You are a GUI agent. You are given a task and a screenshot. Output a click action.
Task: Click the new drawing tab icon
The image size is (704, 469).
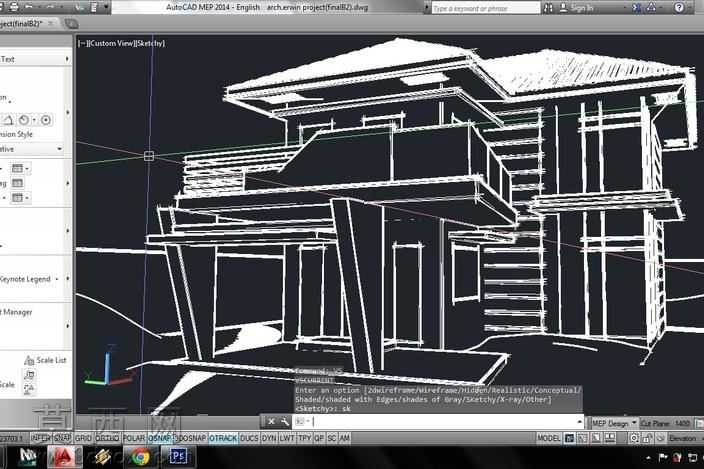71,24
